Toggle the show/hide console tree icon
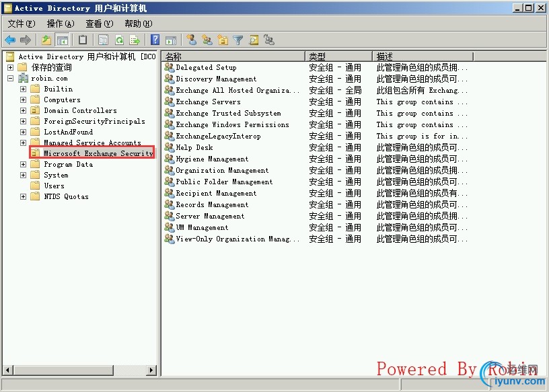Viewport: 549px width, 392px height. (x=63, y=40)
